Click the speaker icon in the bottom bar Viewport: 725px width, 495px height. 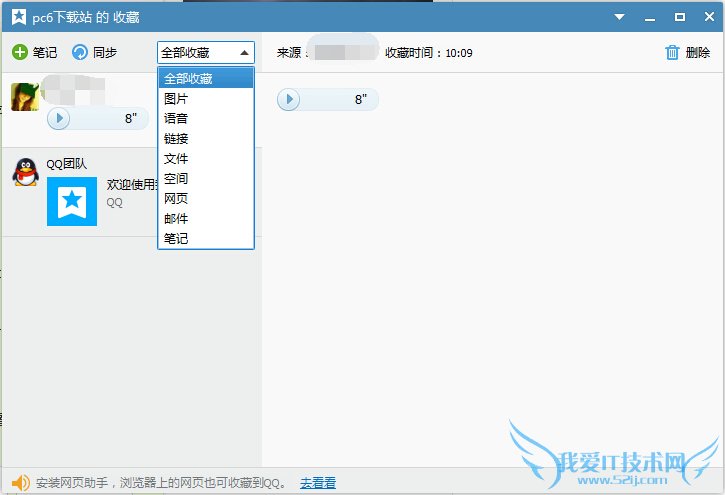click(x=20, y=483)
